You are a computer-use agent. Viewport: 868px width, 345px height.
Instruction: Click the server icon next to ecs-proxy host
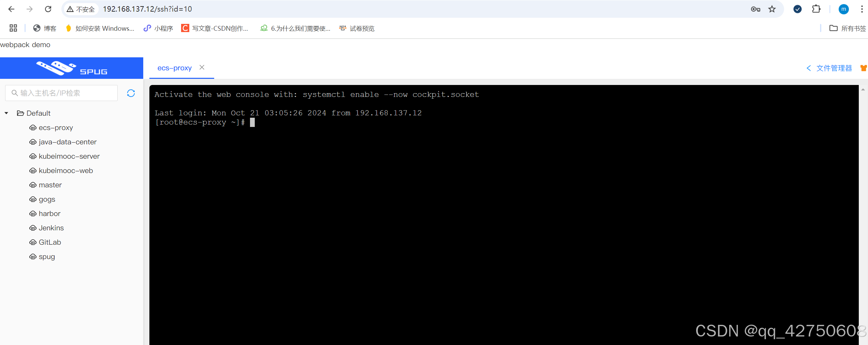33,127
